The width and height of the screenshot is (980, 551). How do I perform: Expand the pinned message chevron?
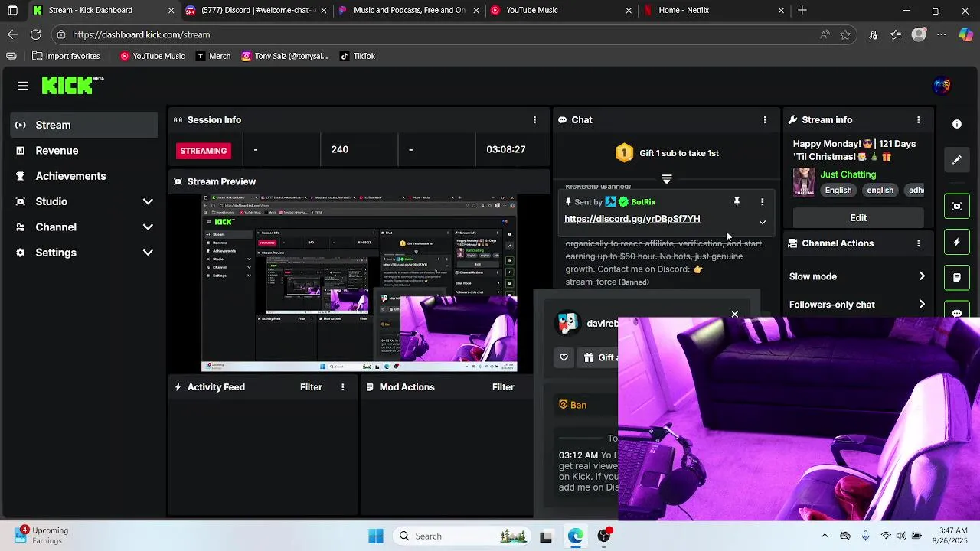click(x=762, y=222)
